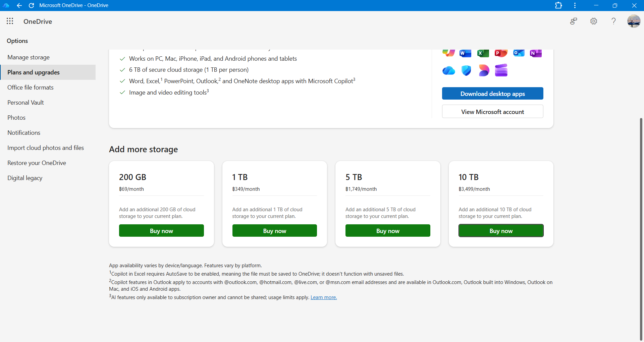644x342 pixels.
Task: Open Office file formats settings
Action: click(x=48, y=88)
